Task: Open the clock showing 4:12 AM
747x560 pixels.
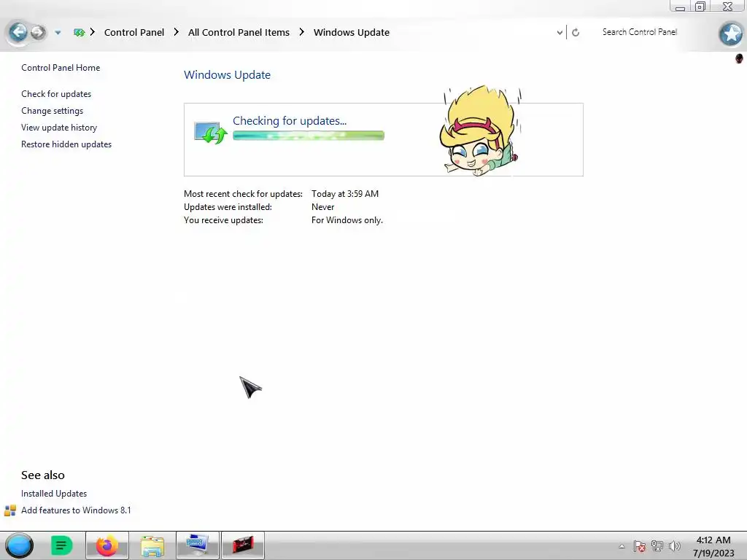Action: click(713, 546)
